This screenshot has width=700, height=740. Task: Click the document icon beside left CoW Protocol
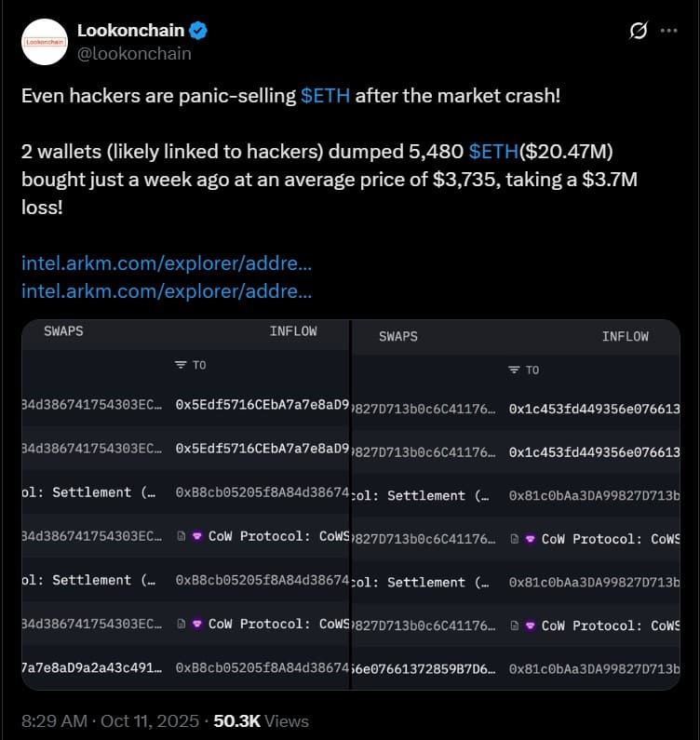(181, 536)
